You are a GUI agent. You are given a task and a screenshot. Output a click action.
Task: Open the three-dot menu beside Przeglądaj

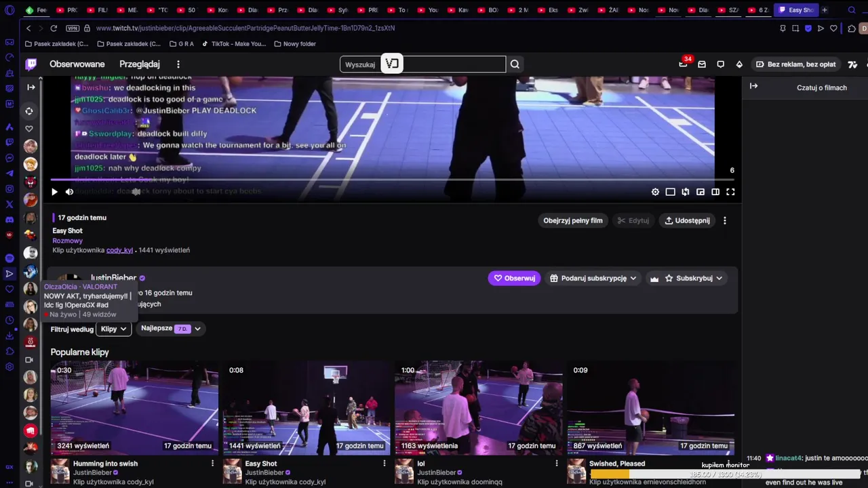(x=178, y=64)
